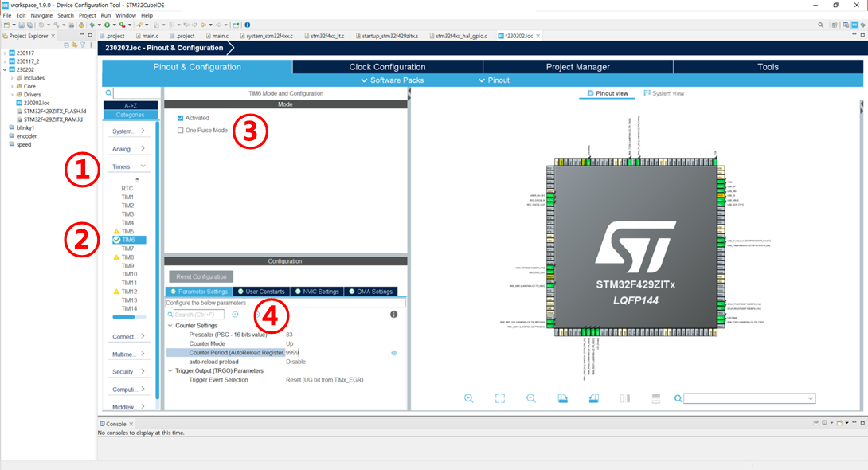The height and width of the screenshot is (470, 868).
Task: Click the categories search input field
Action: [137, 93]
